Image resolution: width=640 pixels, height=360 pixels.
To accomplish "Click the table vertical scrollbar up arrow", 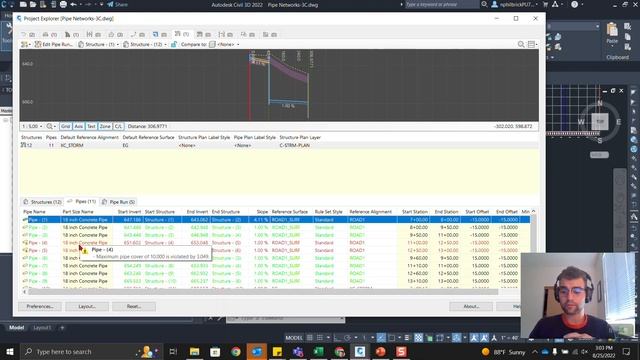I will (533, 211).
